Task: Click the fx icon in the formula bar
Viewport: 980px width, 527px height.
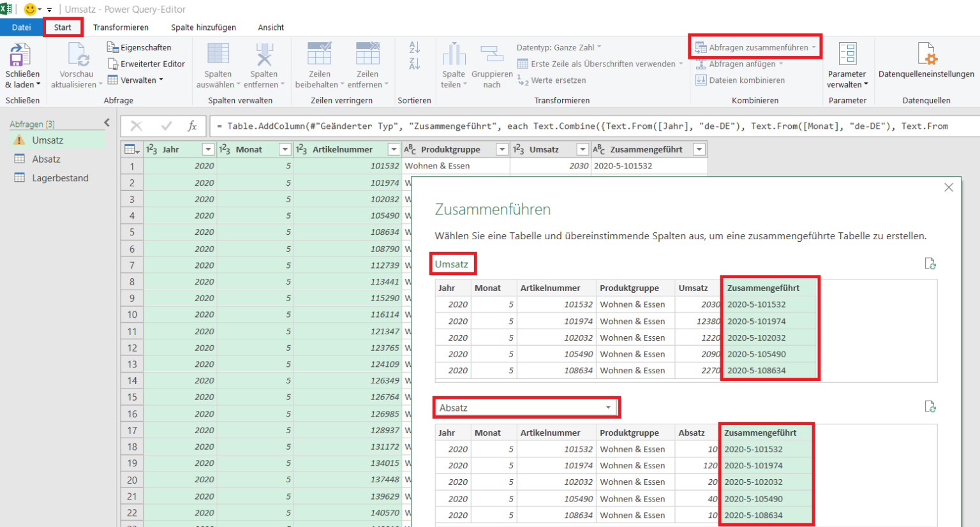Action: (193, 126)
